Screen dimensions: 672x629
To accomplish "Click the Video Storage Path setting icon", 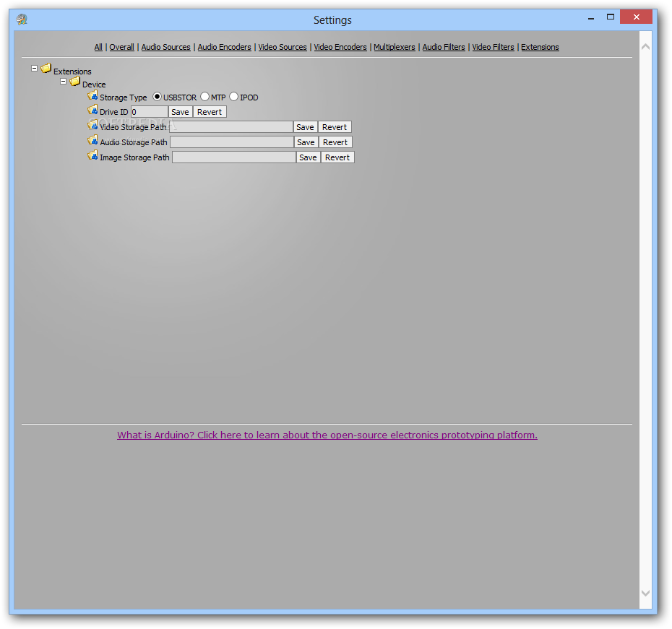I will (x=92, y=125).
